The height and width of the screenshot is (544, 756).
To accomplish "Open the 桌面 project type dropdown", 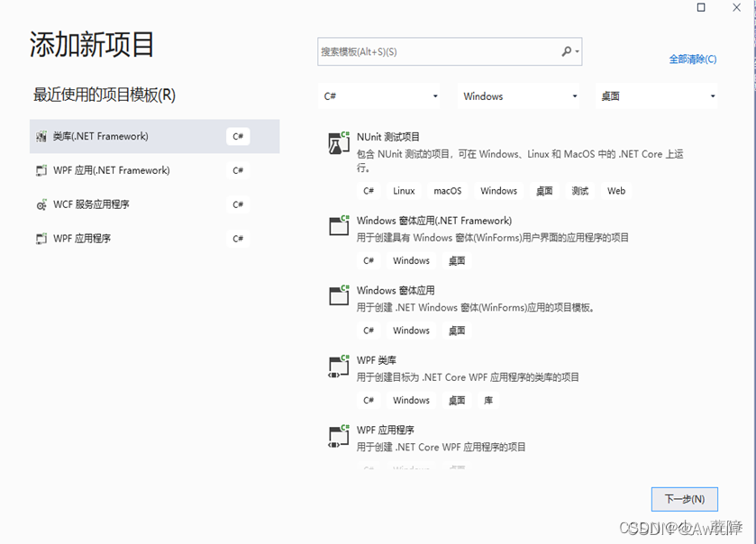I will (656, 95).
